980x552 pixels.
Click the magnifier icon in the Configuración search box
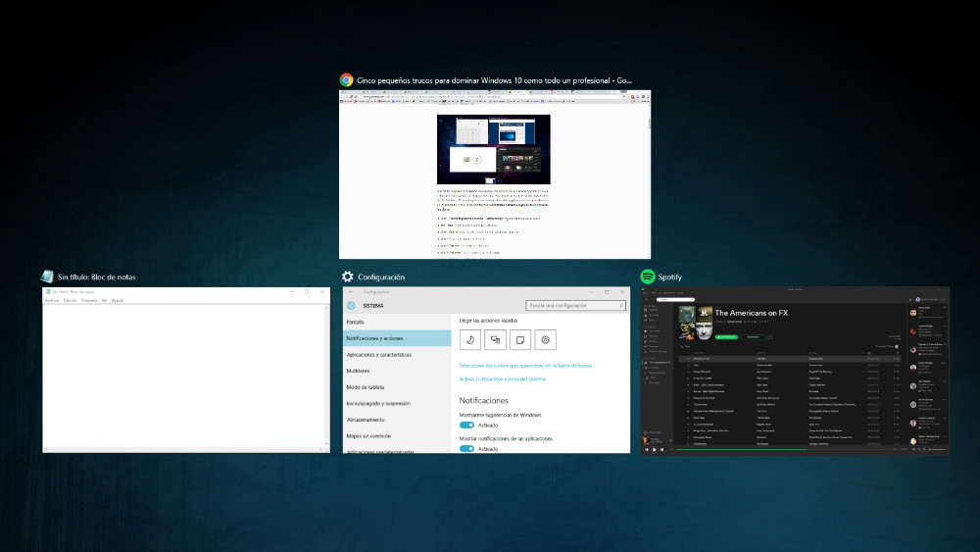pos(620,306)
